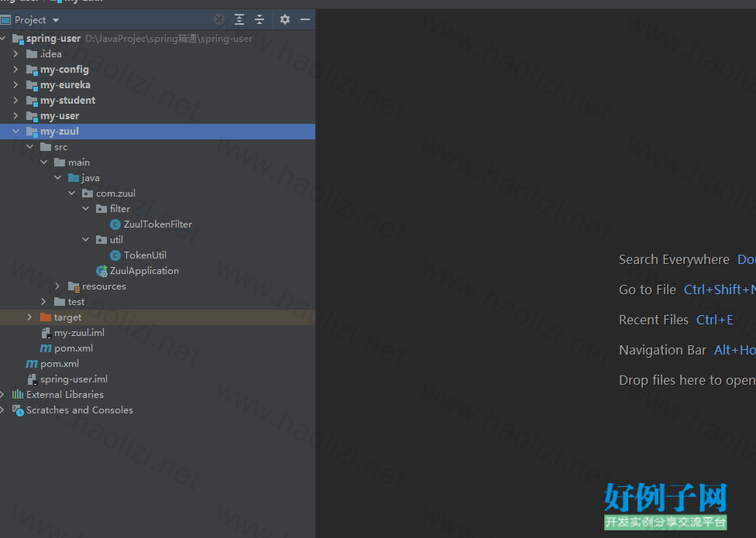Hide the Project tool window
The image size is (756, 538).
coord(305,19)
